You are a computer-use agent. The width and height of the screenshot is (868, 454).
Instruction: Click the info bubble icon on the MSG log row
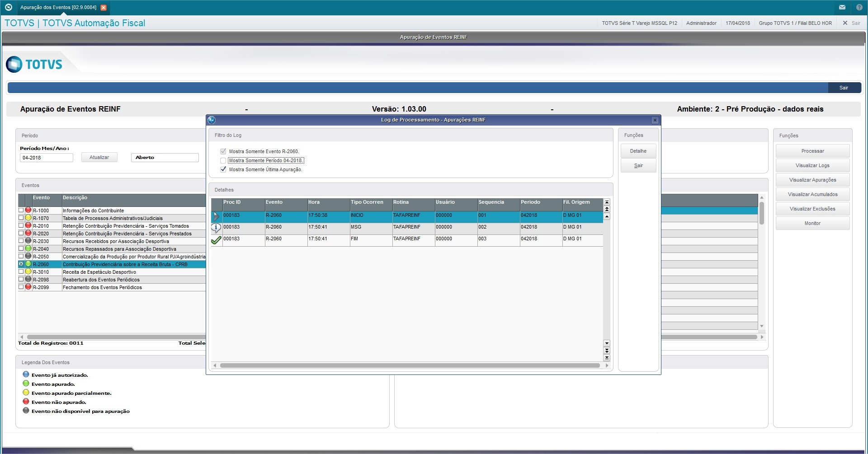point(216,228)
